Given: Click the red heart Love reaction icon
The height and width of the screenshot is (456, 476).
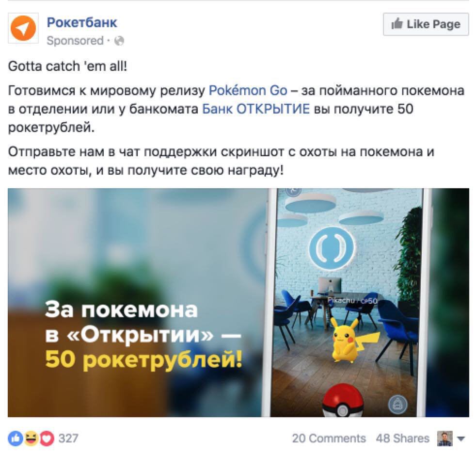Looking at the screenshot, I should click(47, 439).
